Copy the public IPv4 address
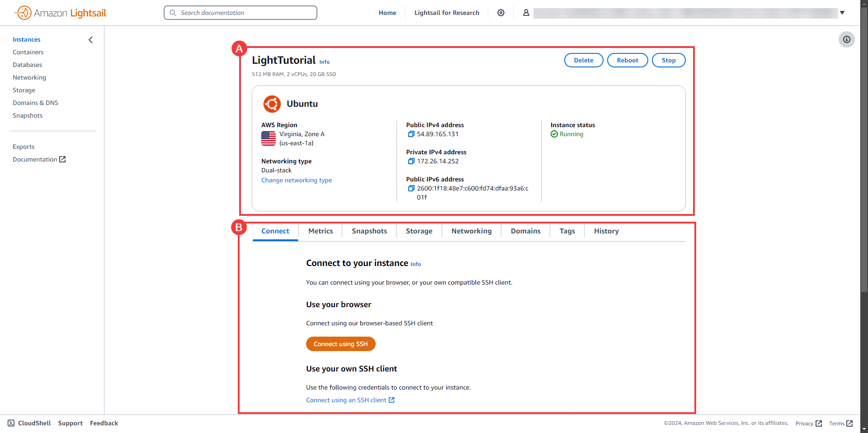The width and height of the screenshot is (868, 433). 411,134
